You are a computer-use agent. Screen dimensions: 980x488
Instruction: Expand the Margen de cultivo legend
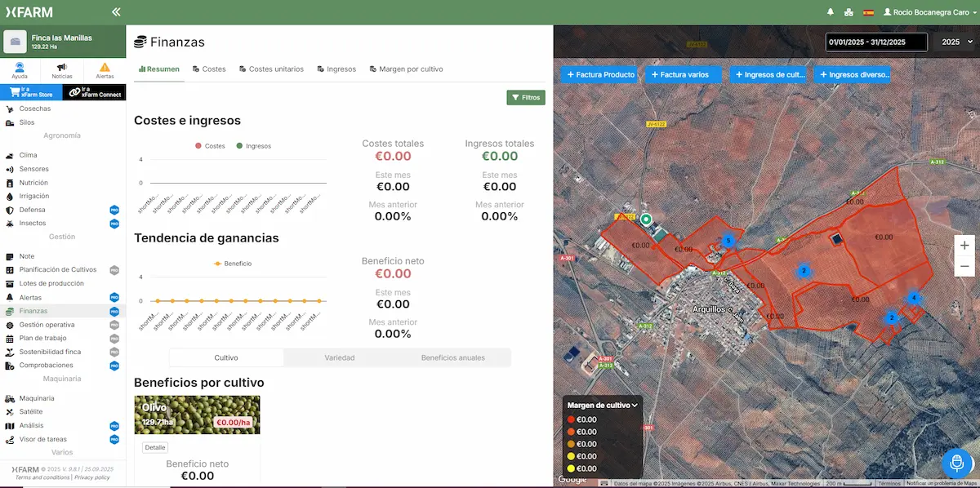(602, 405)
